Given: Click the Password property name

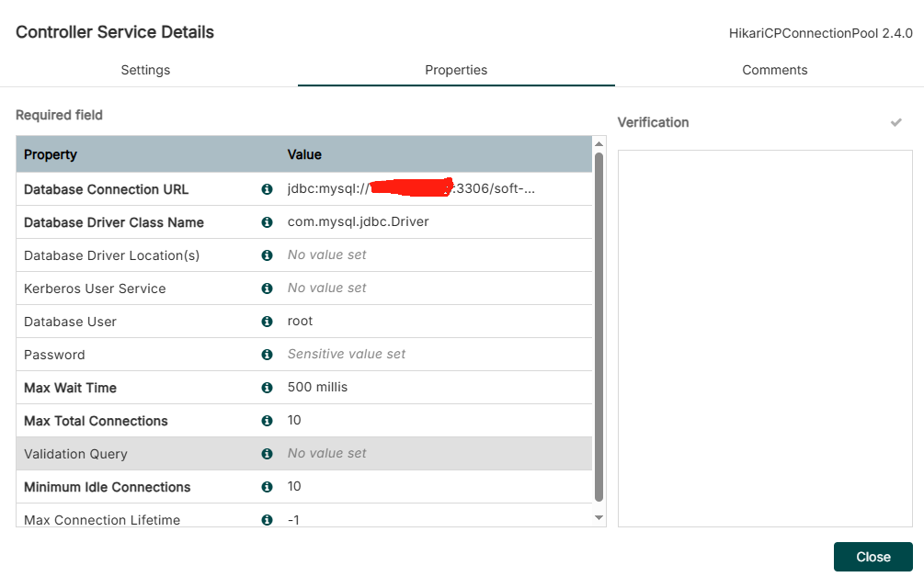Looking at the screenshot, I should point(54,355).
